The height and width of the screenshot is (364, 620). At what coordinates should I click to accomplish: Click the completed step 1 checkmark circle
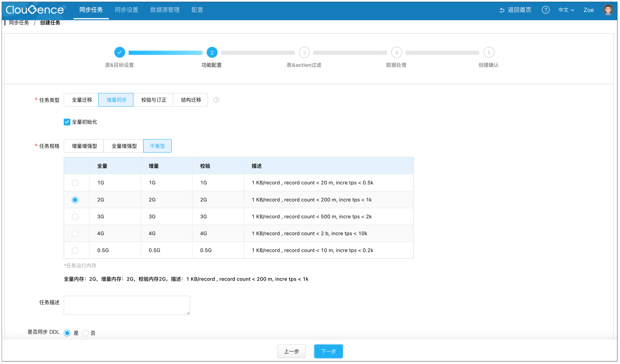[x=120, y=52]
